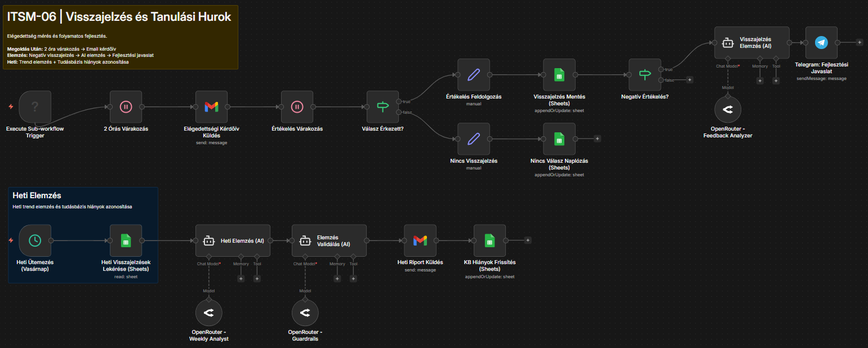Open the KB Hiányok Frissítés (Sheets) node
The image size is (868, 348).
[x=489, y=240]
